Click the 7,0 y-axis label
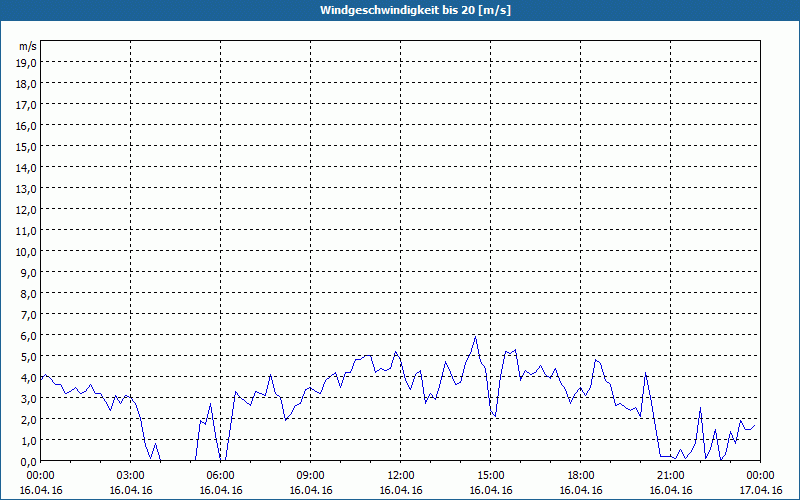 (x=30, y=315)
